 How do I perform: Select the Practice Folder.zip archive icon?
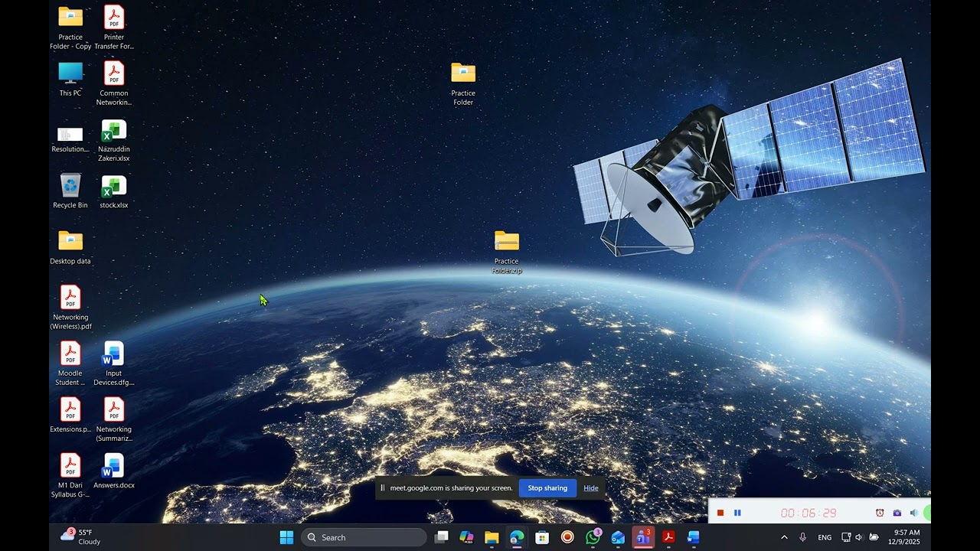[x=507, y=252]
